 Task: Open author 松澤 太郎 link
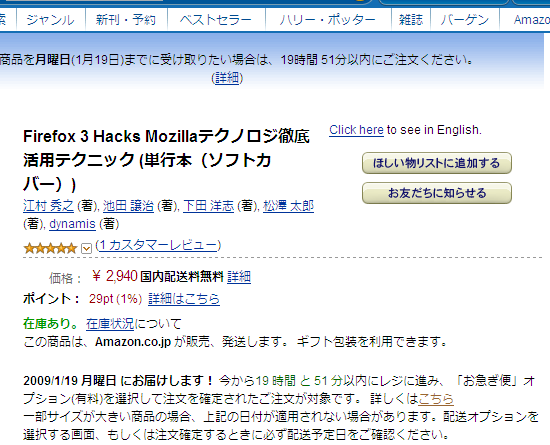tap(288, 205)
